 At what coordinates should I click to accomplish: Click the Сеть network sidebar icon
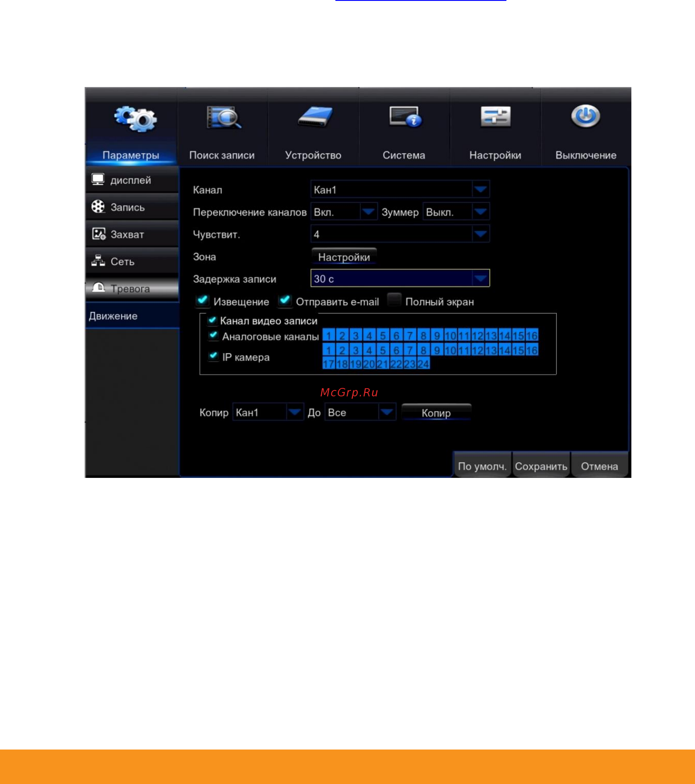click(x=98, y=261)
